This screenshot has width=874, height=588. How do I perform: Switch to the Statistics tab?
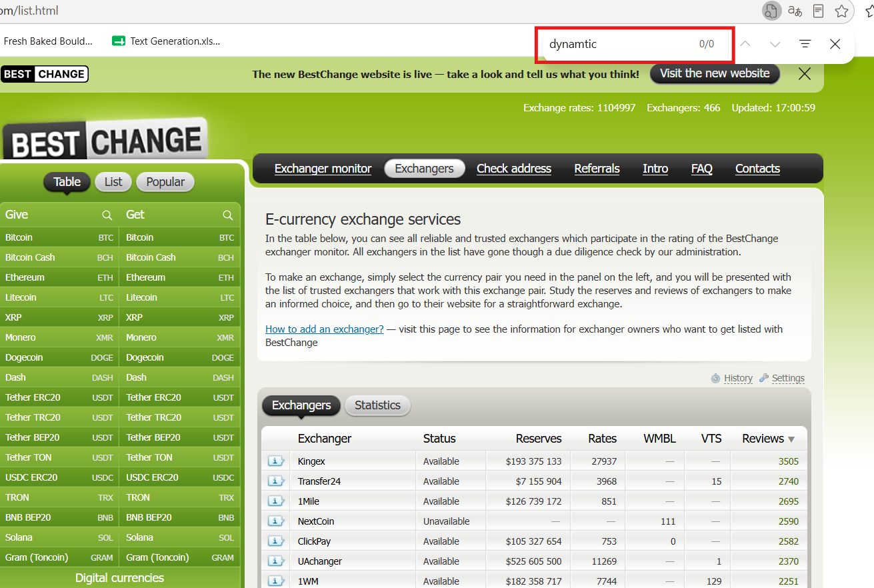tap(377, 405)
